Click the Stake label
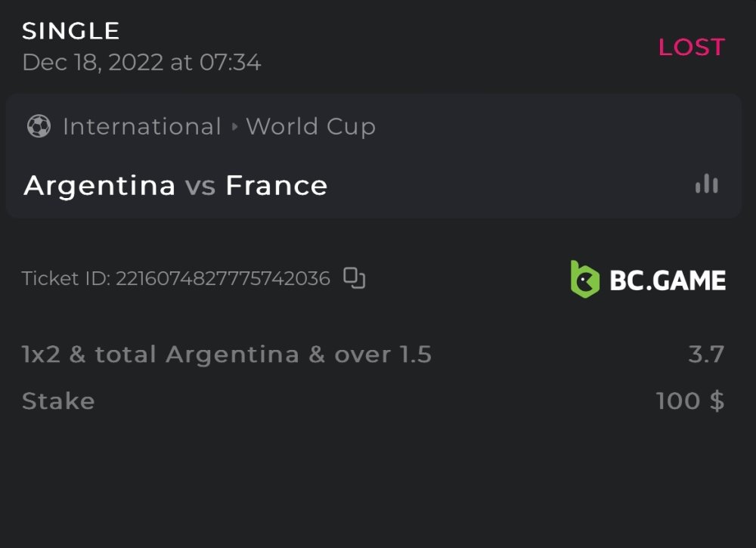The width and height of the screenshot is (756, 548). click(x=58, y=401)
